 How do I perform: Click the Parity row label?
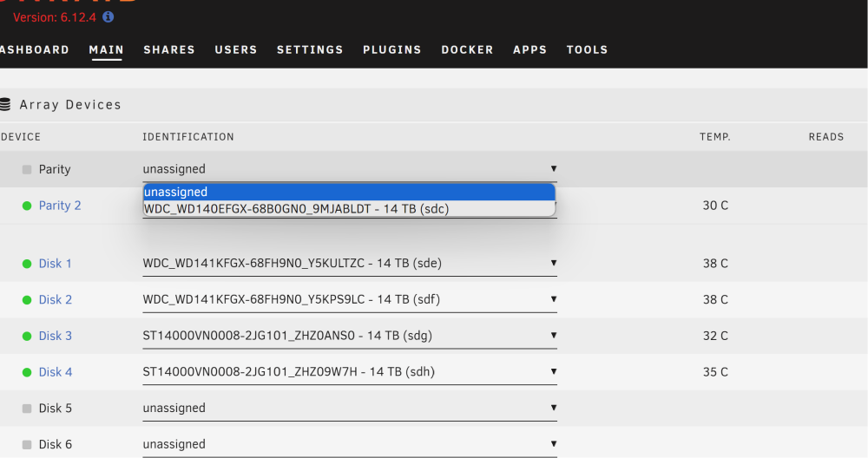coord(55,169)
